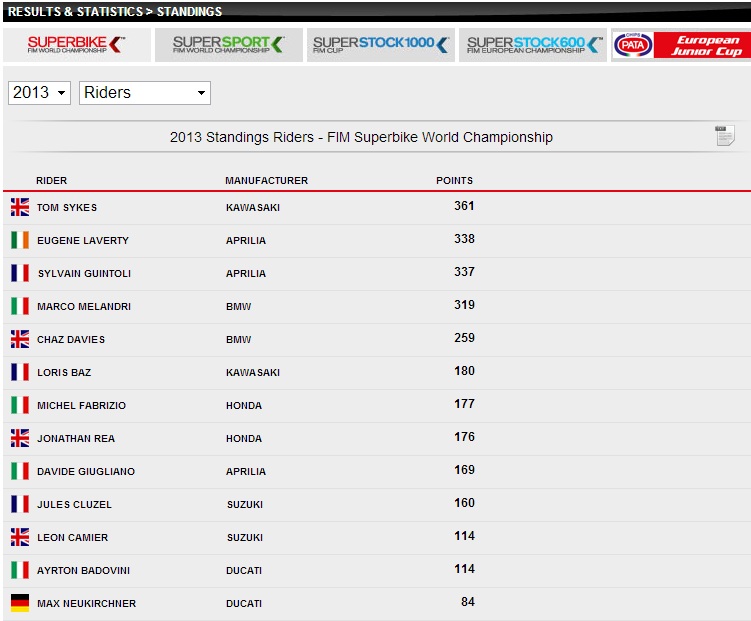Screen dimensions: 751x621
Task: Click the French flag beside Sylvain Guintoli
Action: (20, 273)
